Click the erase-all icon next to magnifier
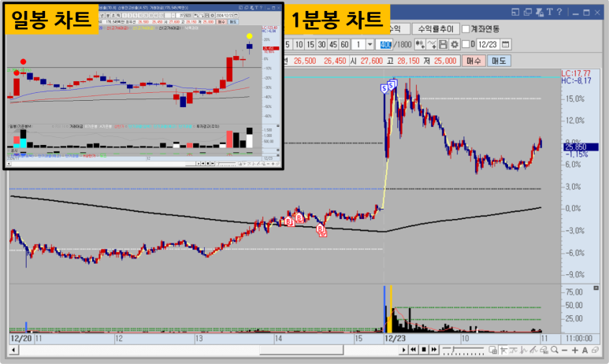Screen dimensions: 609x364 pos(544,350)
